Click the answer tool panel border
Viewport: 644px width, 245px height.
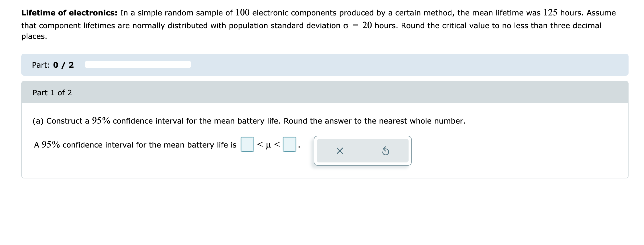pyautogui.click(x=363, y=137)
